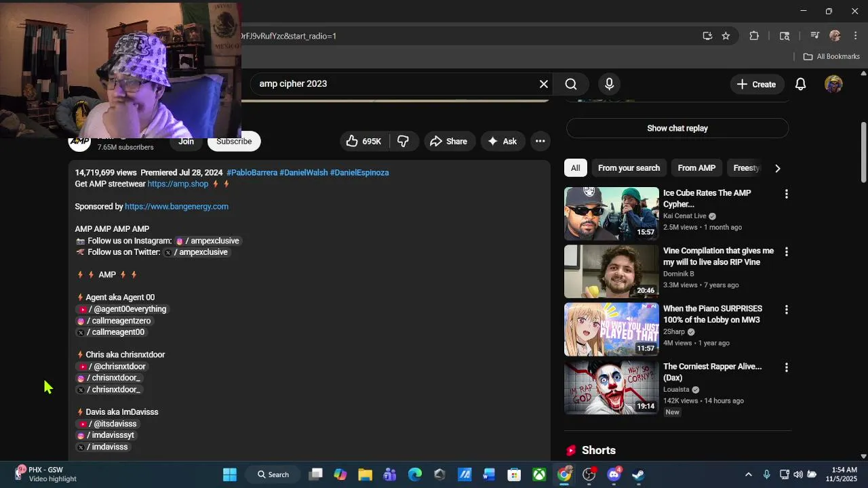Click the #DanielWalsh hashtag

[x=303, y=173]
